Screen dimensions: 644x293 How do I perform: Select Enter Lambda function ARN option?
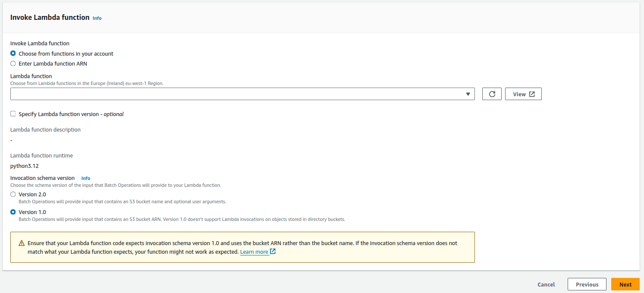pos(13,63)
